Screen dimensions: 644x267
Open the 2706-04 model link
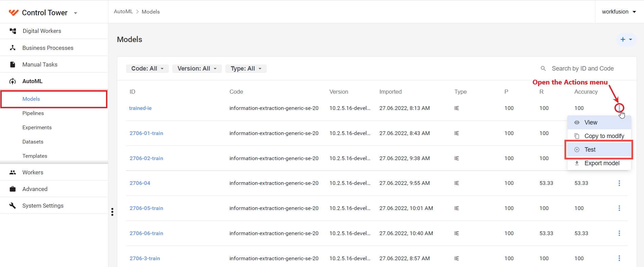tap(140, 183)
